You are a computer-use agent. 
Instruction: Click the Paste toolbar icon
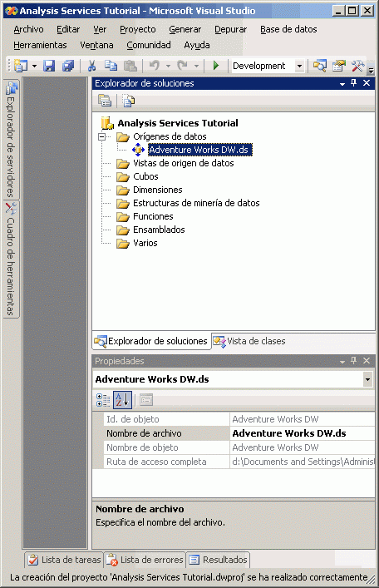click(130, 66)
